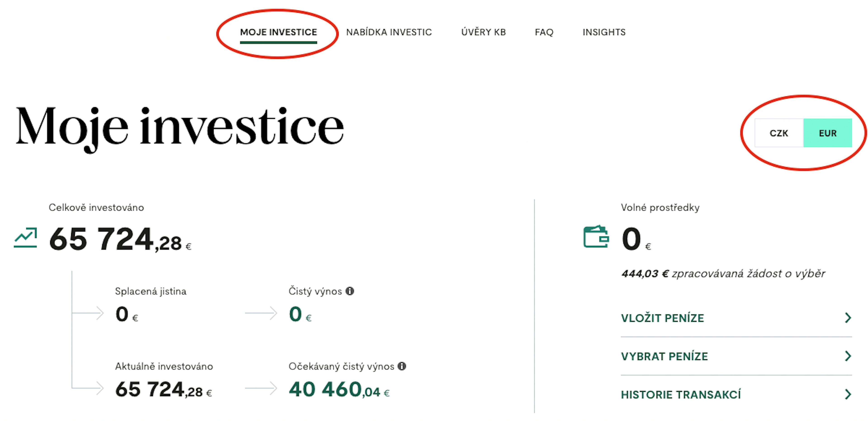Screen dimensions: 868x421
Task: Select EUR currency option
Action: [x=828, y=133]
